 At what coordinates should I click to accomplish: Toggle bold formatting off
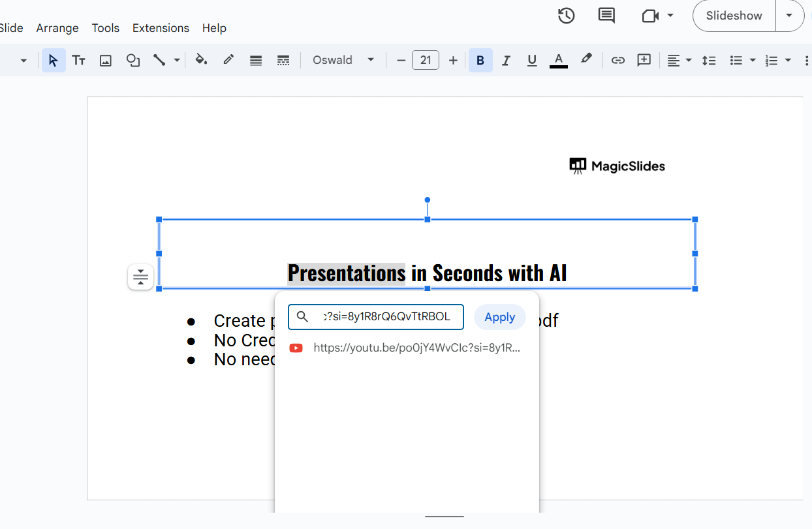click(x=480, y=60)
